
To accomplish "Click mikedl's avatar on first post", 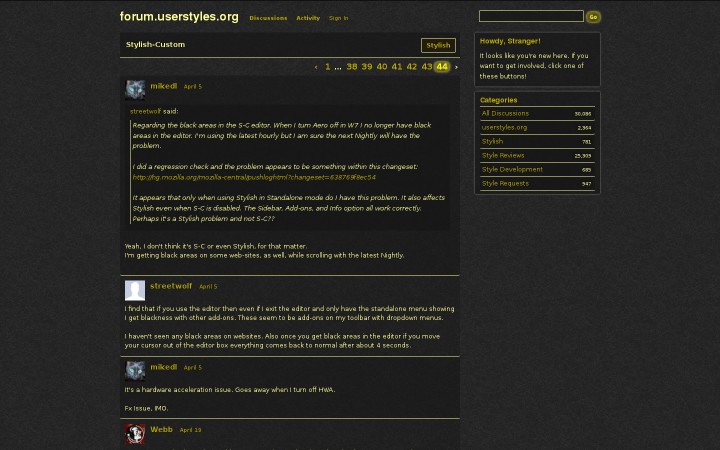I will (x=135, y=90).
